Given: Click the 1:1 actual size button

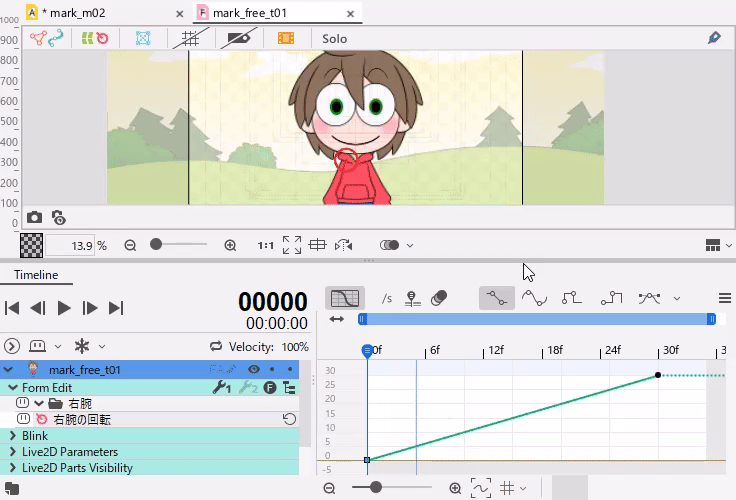Looking at the screenshot, I should (x=266, y=245).
